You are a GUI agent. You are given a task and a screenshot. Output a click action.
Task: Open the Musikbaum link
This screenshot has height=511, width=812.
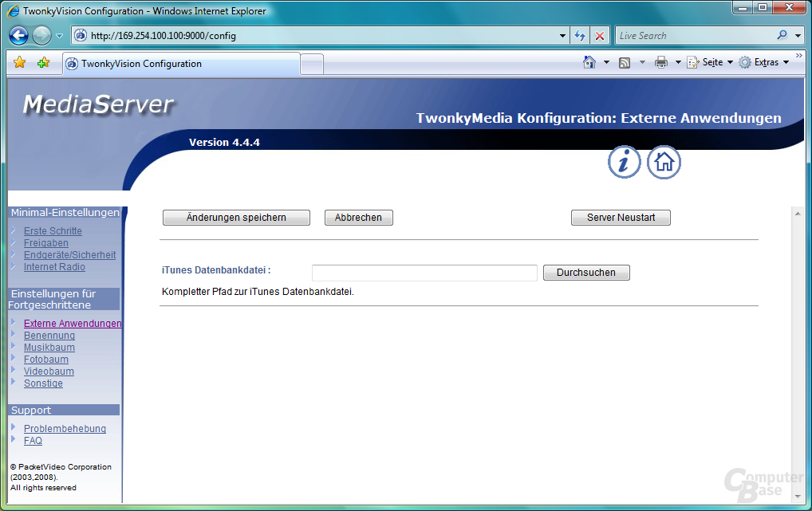(49, 347)
